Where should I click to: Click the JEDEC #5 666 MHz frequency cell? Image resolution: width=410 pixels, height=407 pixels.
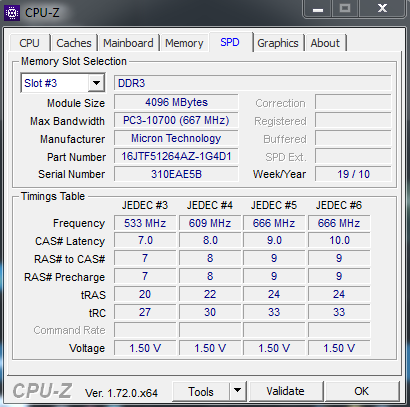[x=274, y=223]
